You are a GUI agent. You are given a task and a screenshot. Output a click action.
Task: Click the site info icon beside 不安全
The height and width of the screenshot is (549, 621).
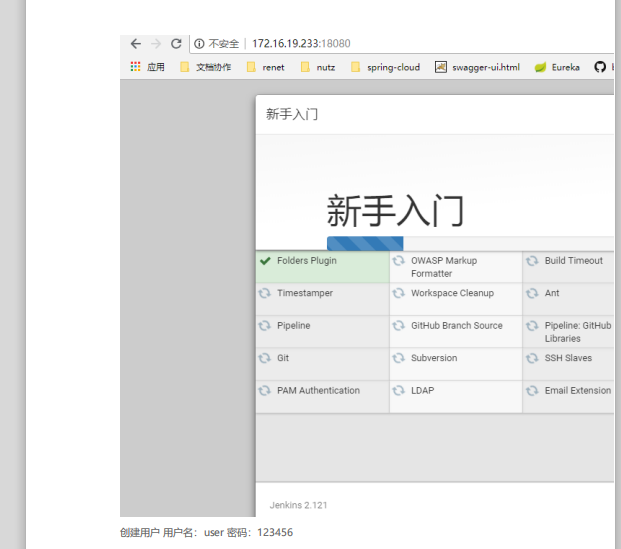point(199,44)
